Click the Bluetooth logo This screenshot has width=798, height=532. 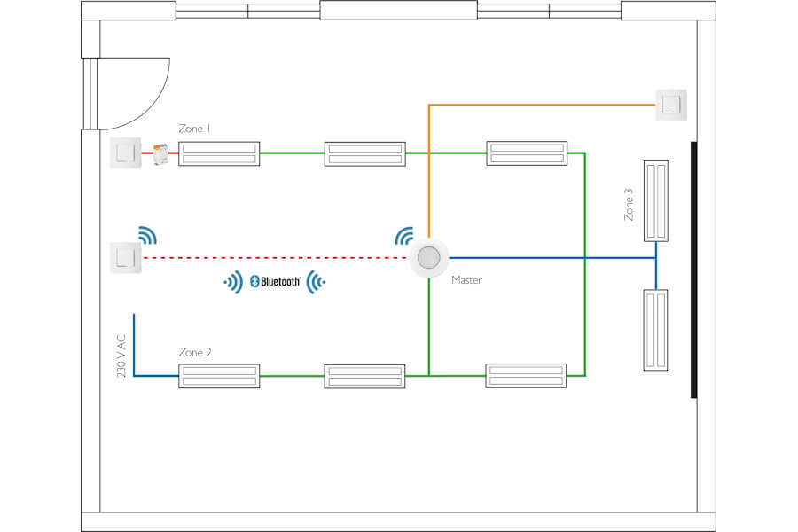click(274, 282)
